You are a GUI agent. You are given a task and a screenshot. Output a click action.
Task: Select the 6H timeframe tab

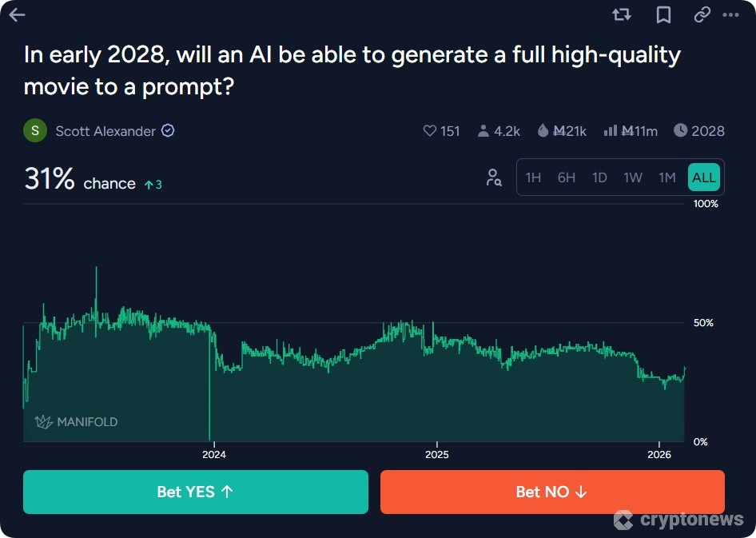[x=566, y=177]
